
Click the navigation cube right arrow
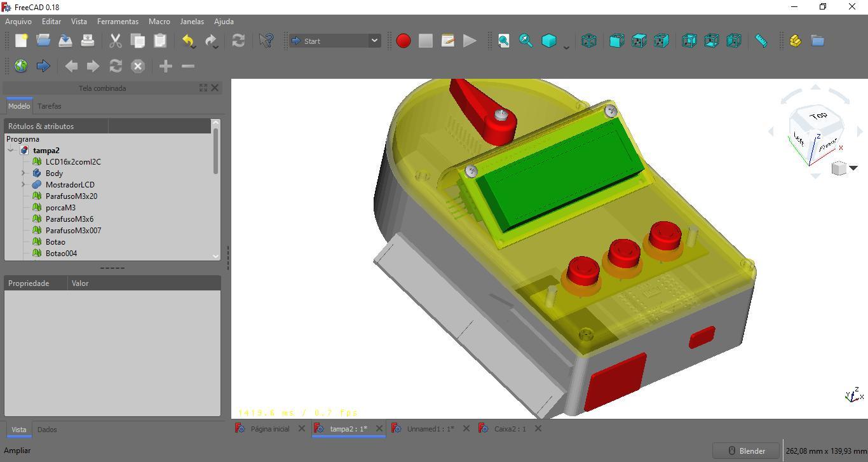tap(860, 132)
